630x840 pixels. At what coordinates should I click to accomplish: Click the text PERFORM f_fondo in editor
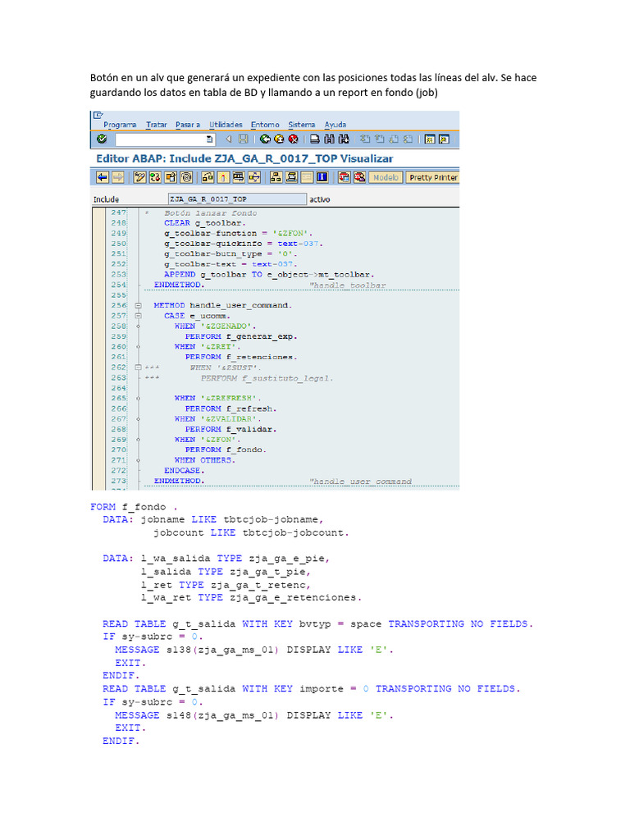(226, 450)
